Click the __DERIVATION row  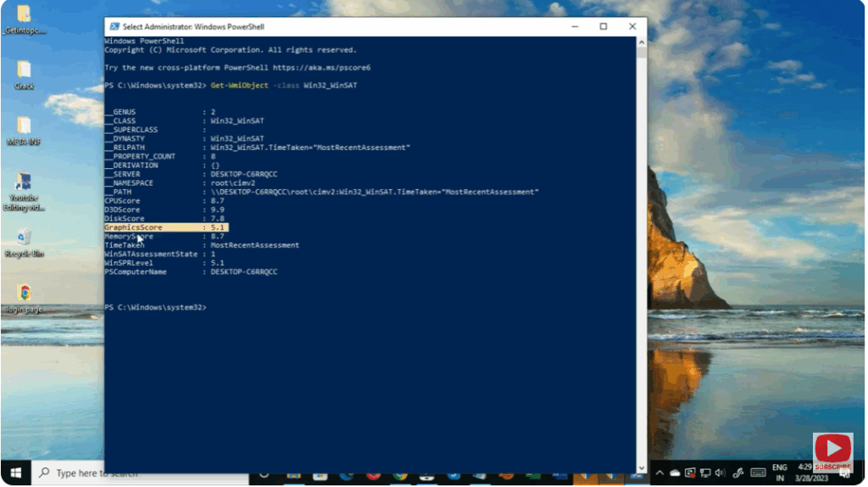[x=162, y=165]
